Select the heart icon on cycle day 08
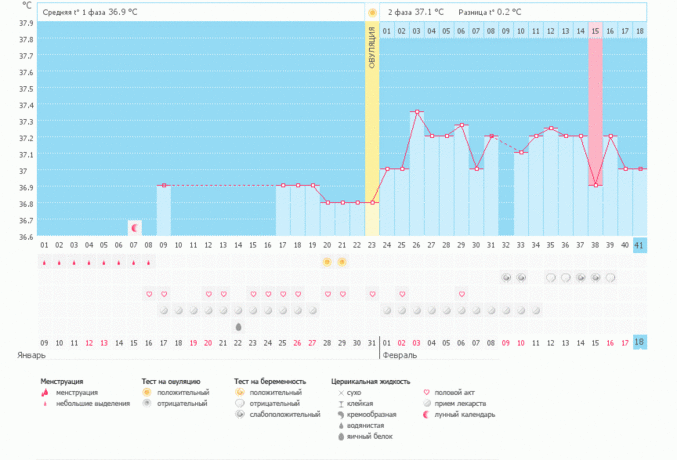Image resolution: width=677 pixels, height=460 pixels. 149,294
